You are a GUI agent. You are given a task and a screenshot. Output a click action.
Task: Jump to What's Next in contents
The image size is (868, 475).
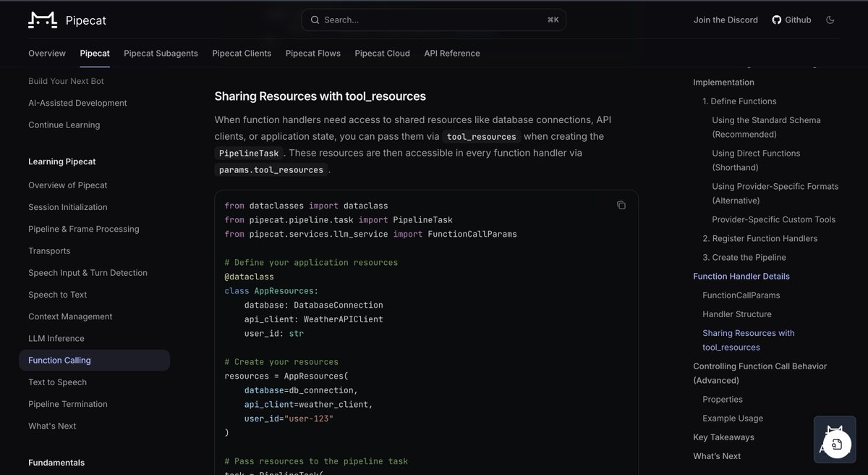point(717,456)
